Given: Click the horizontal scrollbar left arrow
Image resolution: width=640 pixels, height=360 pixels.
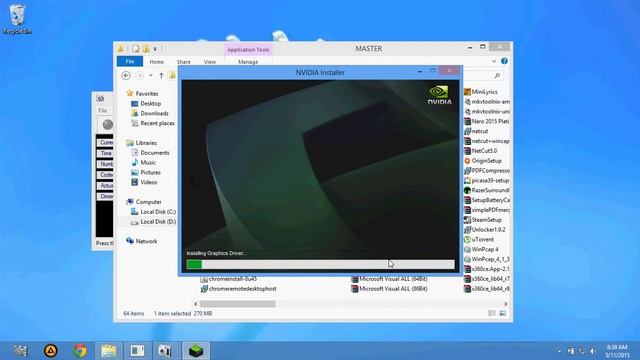Looking at the screenshot, I should [196, 304].
